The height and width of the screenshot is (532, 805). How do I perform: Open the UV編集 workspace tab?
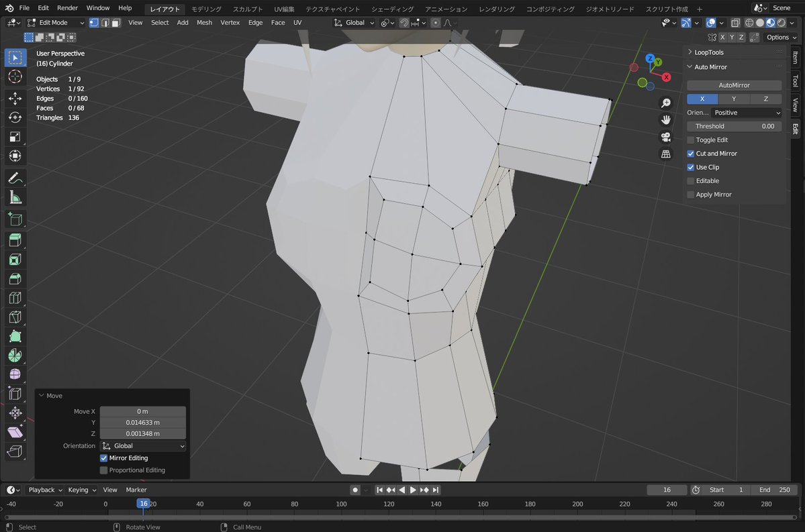tap(284, 9)
